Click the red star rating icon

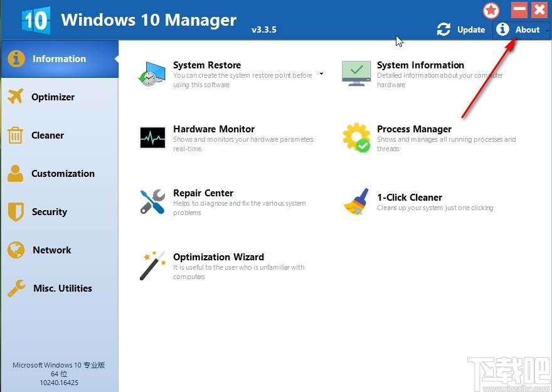(491, 10)
